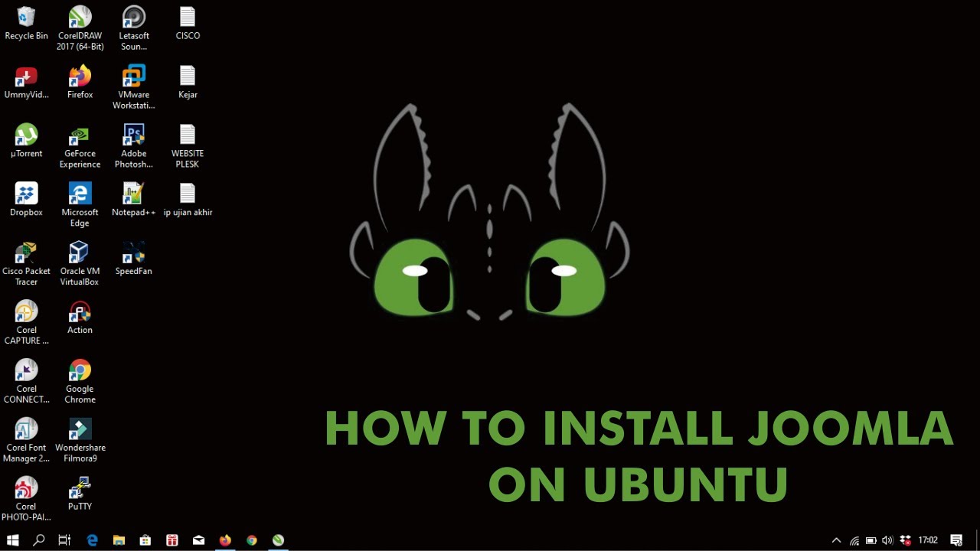
Task: Select the Kejar file on desktop
Action: pos(188,82)
